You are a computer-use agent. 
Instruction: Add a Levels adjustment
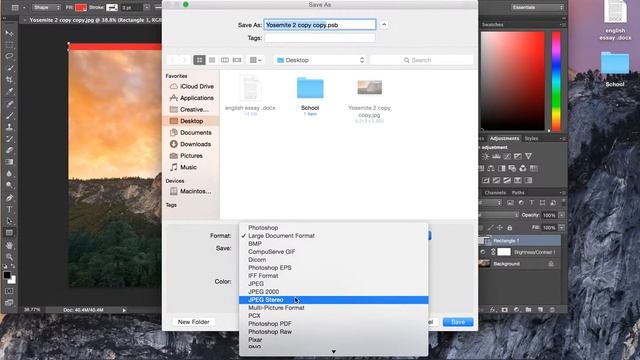pyautogui.click(x=496, y=156)
